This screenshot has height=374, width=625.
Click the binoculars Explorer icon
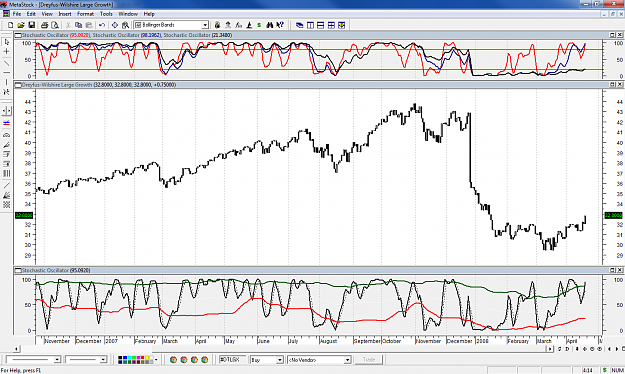pos(270,25)
